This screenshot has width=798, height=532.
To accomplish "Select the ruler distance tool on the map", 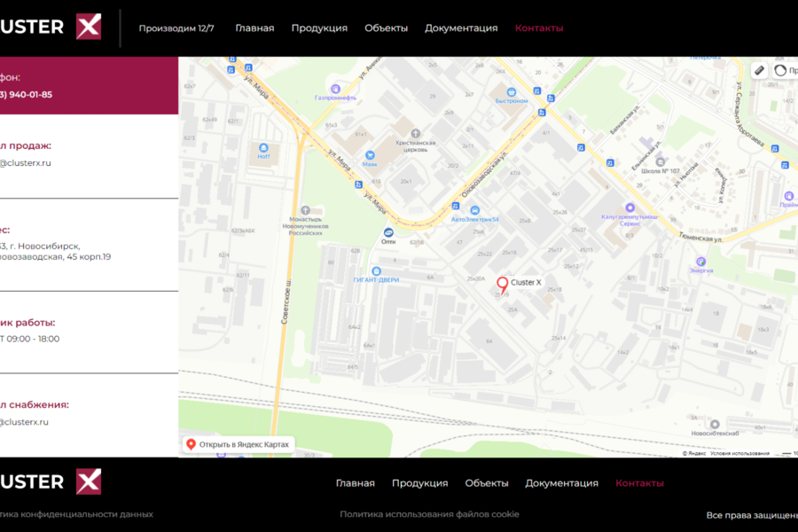I will [759, 70].
